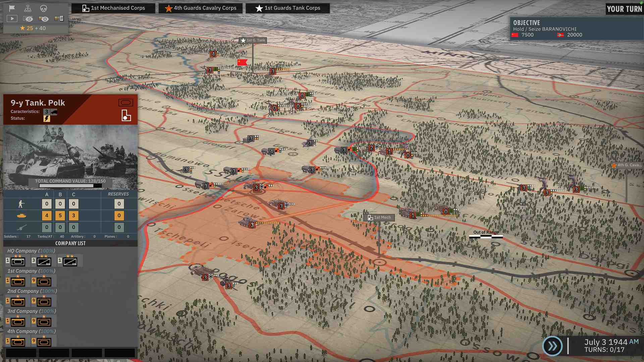
Task: Select the tank silhouette icon in unit panel header
Action: point(126,103)
